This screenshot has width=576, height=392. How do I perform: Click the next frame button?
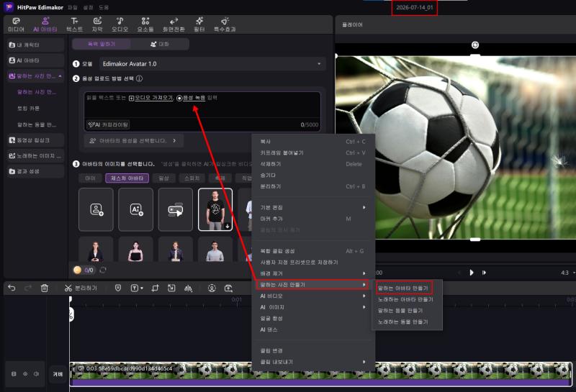point(484,273)
